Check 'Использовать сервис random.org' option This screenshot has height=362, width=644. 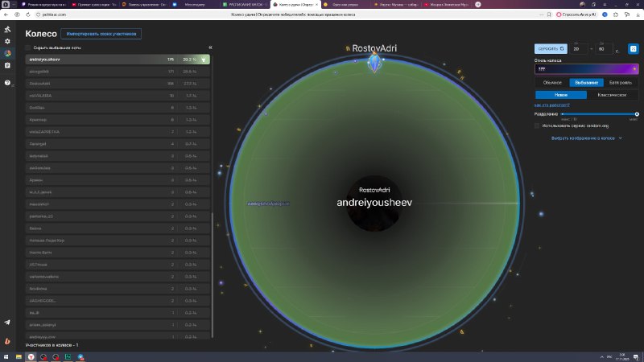tap(538, 125)
